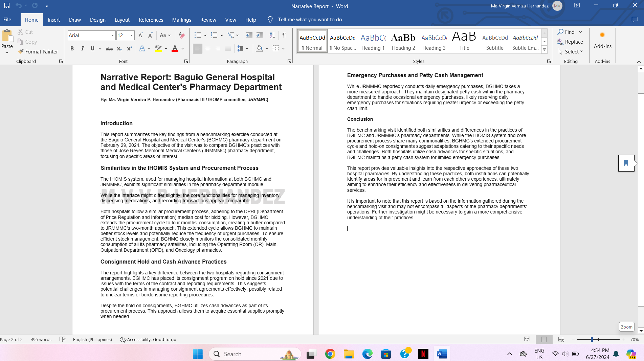
Task: Shrink font size with decrease icon
Action: 151,35
